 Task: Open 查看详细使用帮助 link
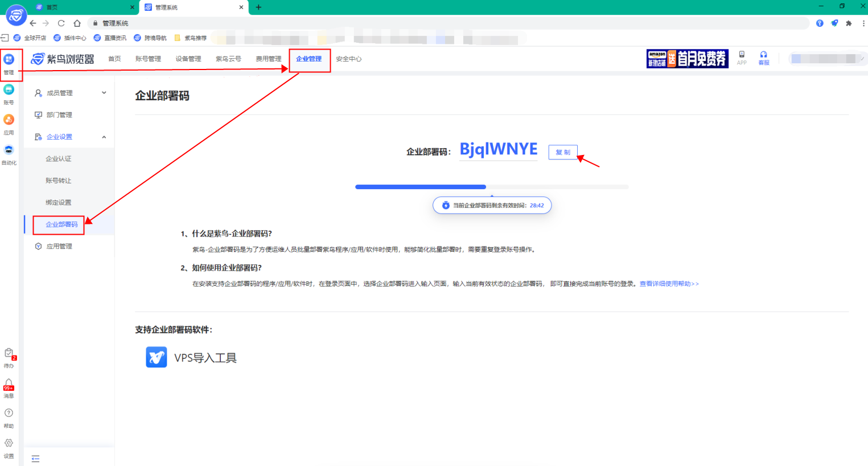[x=669, y=283]
